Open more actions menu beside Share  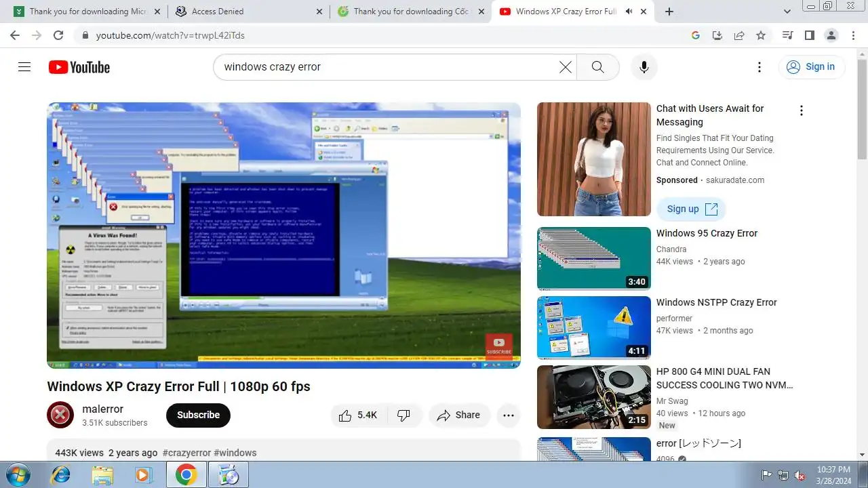tap(509, 415)
